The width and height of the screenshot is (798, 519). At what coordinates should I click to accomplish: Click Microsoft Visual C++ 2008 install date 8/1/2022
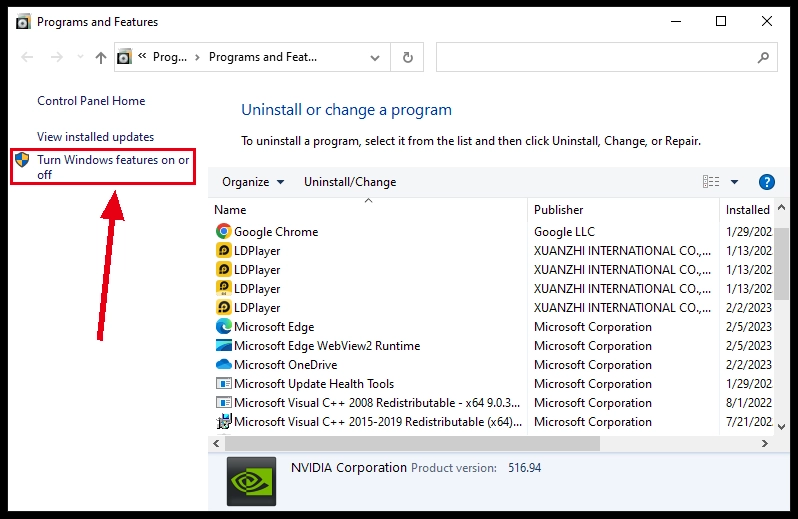click(749, 402)
